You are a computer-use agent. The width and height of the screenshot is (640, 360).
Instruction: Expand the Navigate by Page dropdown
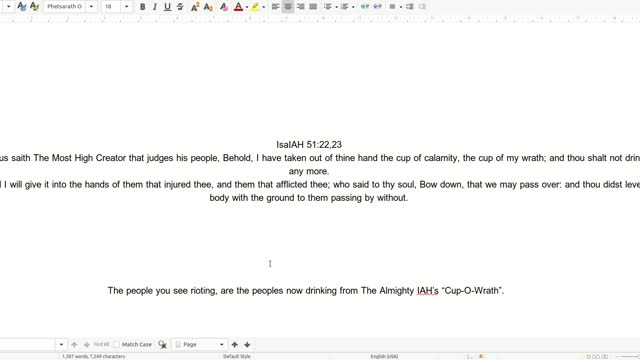pos(222,344)
